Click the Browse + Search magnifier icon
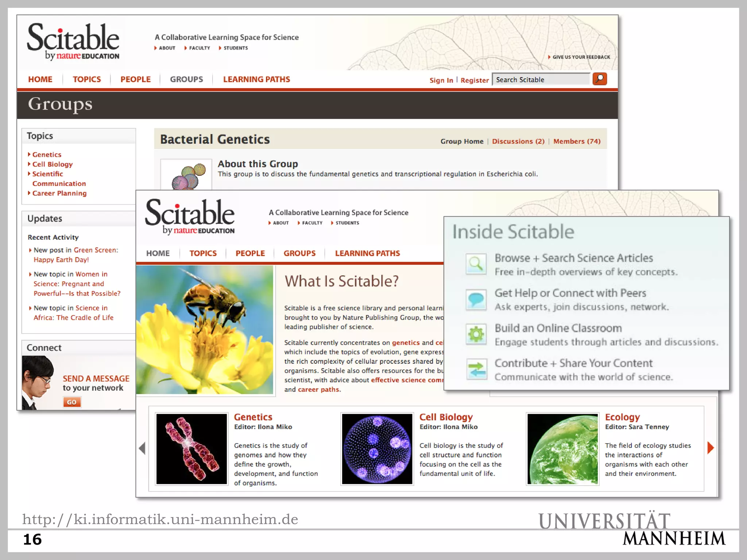This screenshot has height=560, width=747. (476, 264)
